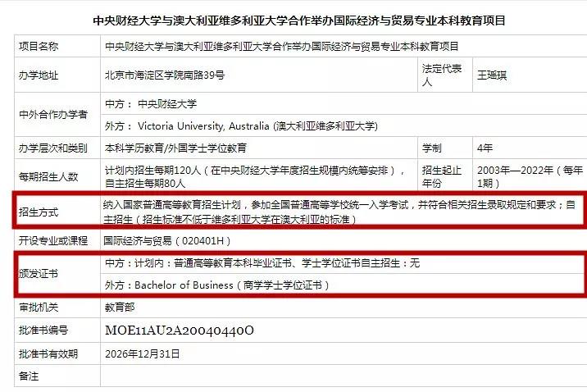
Task: Click the 中方：计划内 certificate row
Action: (341, 262)
